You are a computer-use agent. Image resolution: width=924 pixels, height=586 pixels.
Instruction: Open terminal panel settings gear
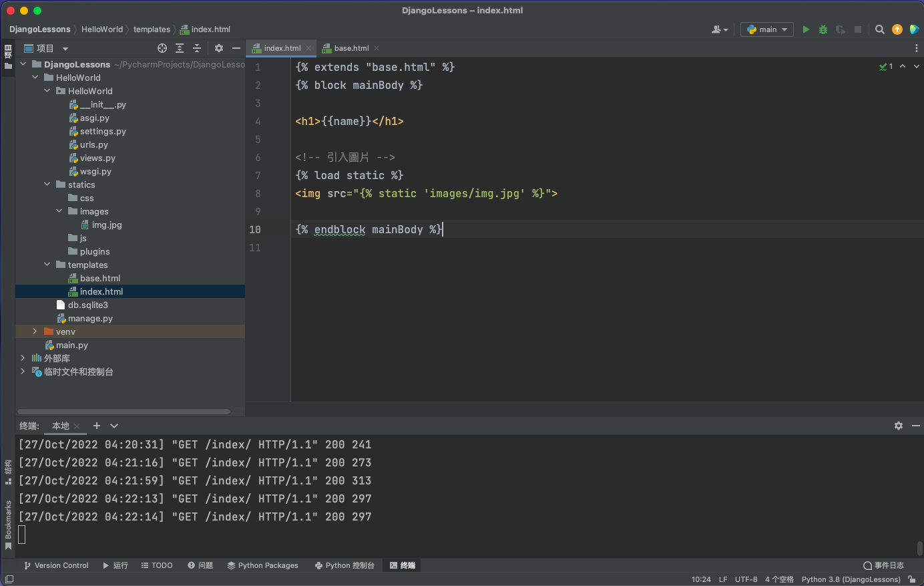(x=899, y=426)
